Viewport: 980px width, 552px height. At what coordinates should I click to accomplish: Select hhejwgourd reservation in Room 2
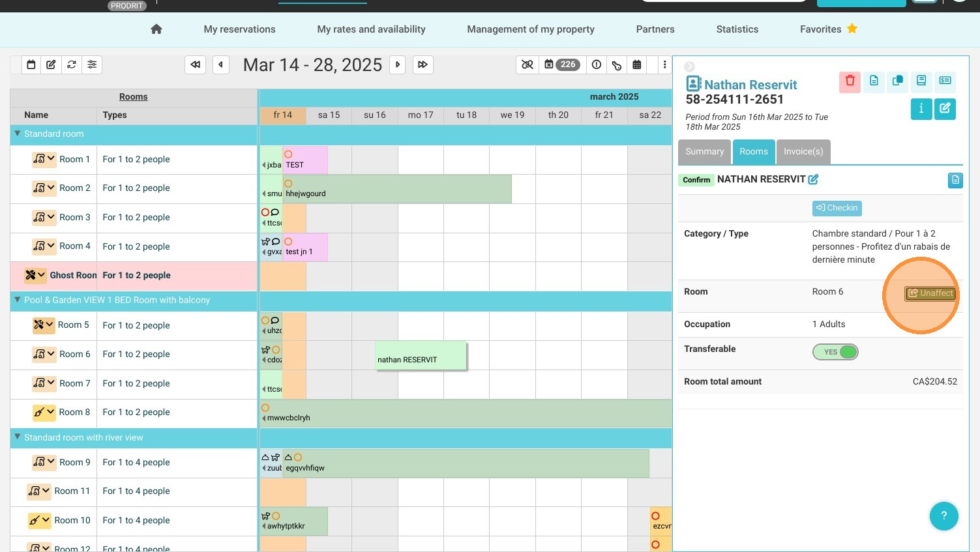396,189
